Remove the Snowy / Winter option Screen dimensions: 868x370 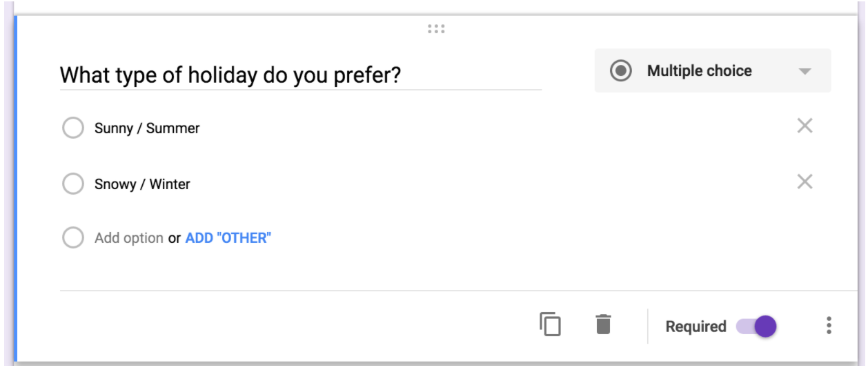click(x=805, y=182)
